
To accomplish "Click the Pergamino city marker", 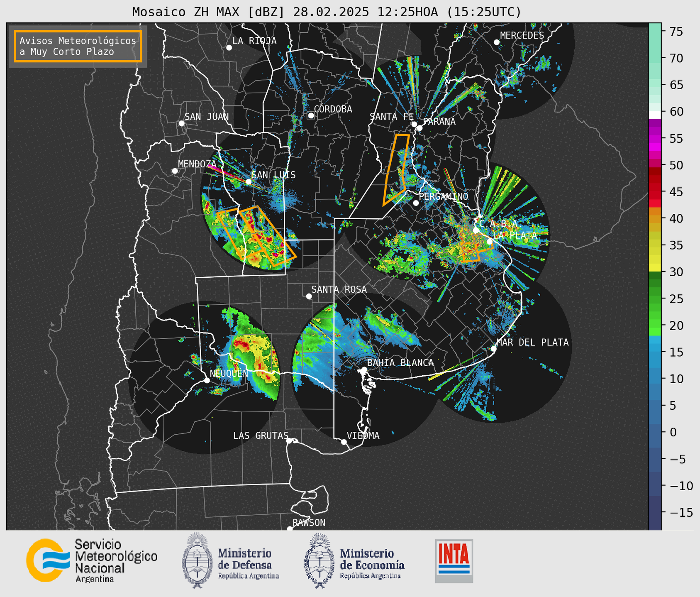I will [416, 203].
